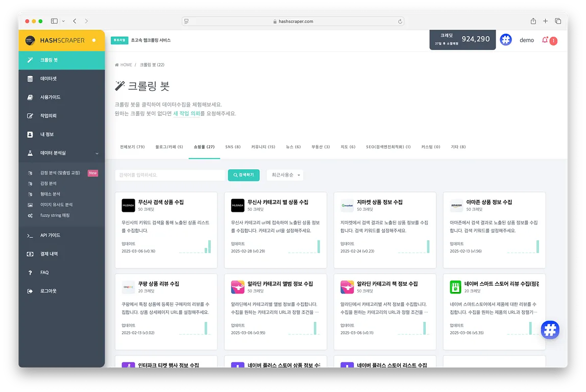Image resolution: width=586 pixels, height=392 pixels.
Task: Collapse the 데이터 분석실 menu chevron
Action: [97, 153]
